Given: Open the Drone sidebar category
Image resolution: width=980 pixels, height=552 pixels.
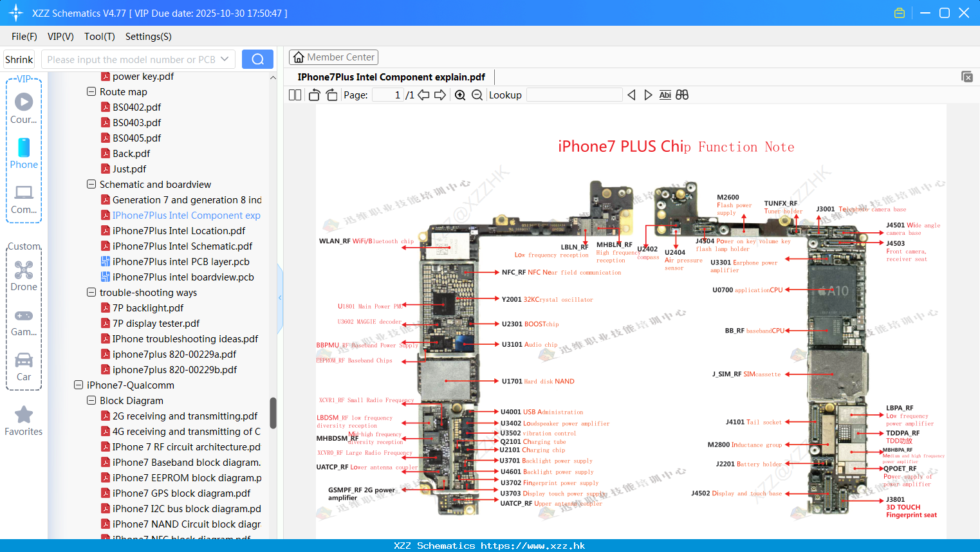Looking at the screenshot, I should [24, 276].
